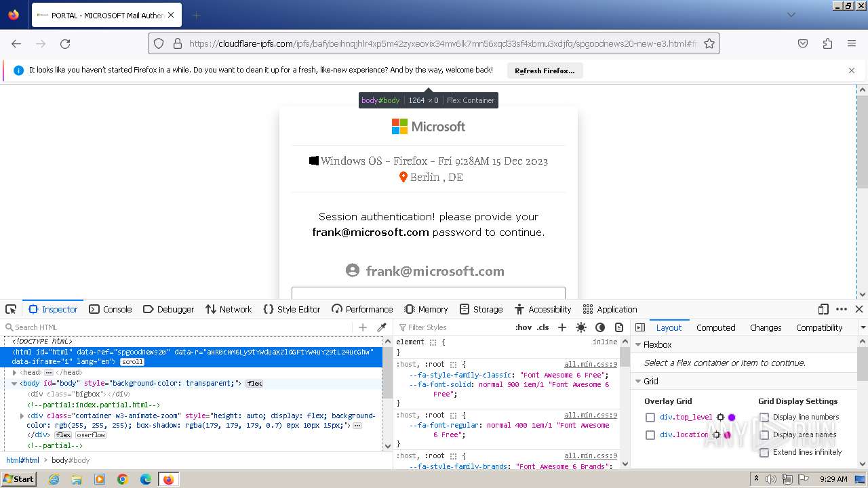Show hidden system tray icons
The image size is (868, 488).
tap(757, 479)
